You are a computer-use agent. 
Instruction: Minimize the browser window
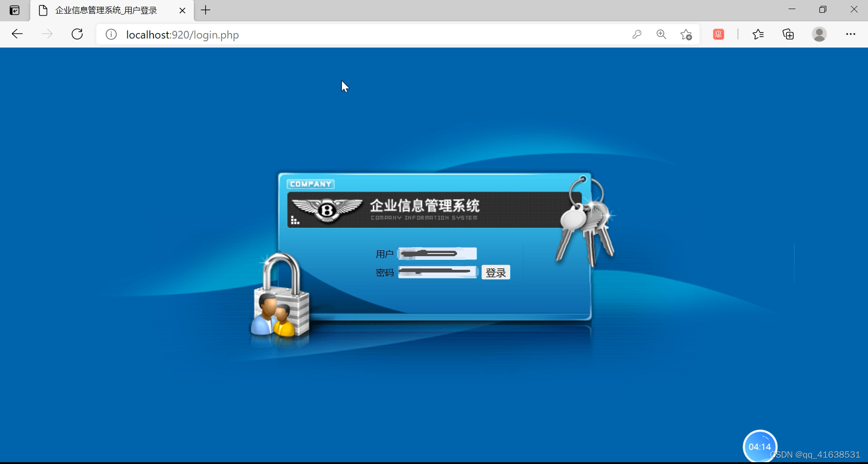pos(792,10)
